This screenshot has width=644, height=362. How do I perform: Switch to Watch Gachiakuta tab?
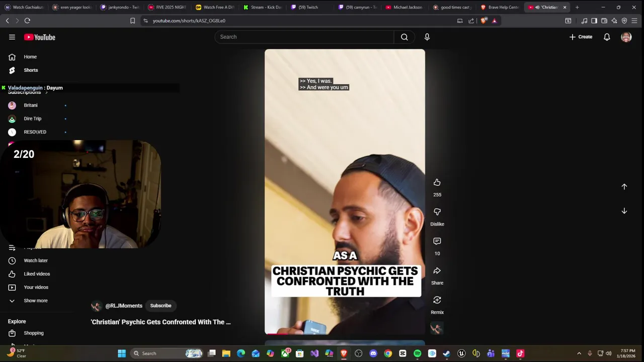pos(24,7)
